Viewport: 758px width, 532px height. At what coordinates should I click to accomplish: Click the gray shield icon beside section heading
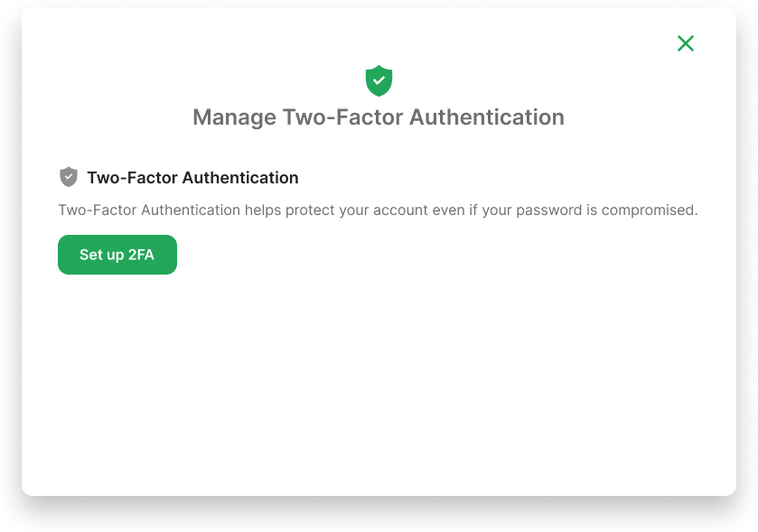(68, 177)
